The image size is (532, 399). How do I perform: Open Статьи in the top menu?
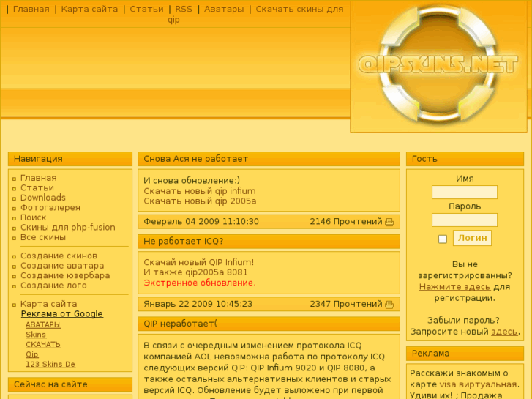click(x=146, y=10)
